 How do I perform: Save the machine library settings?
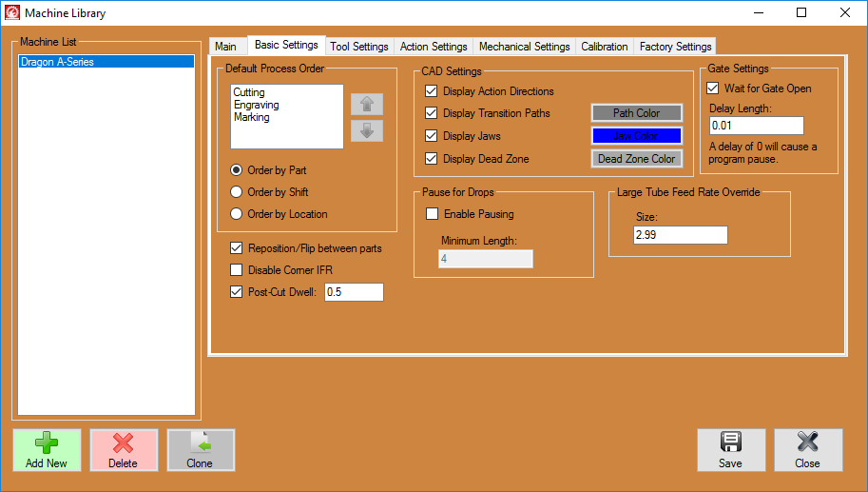click(730, 450)
